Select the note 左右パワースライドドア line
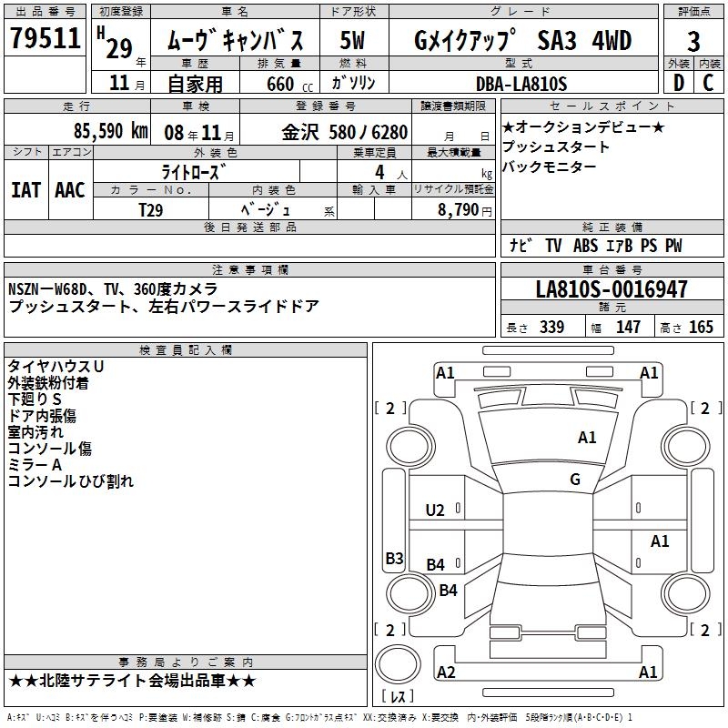The width and height of the screenshot is (728, 728). click(164, 307)
